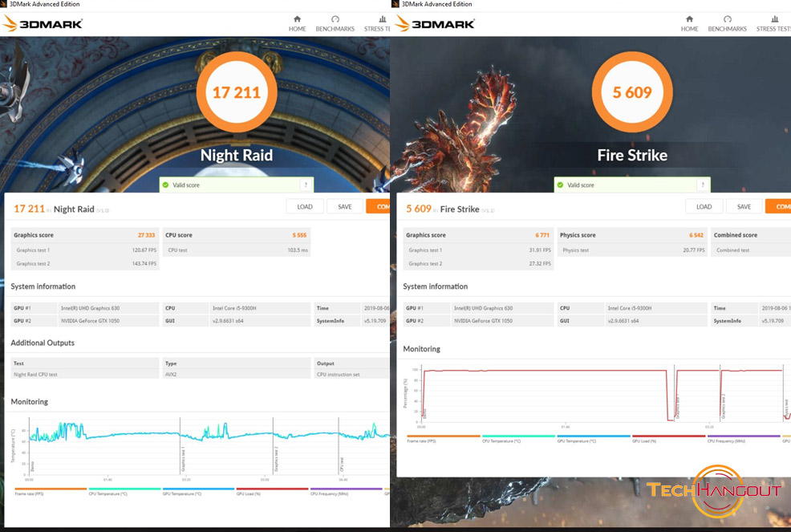The image size is (791, 532).
Task: Click SystemInfo version v5.19.709 in Fire Strike window
Action: tap(773, 320)
